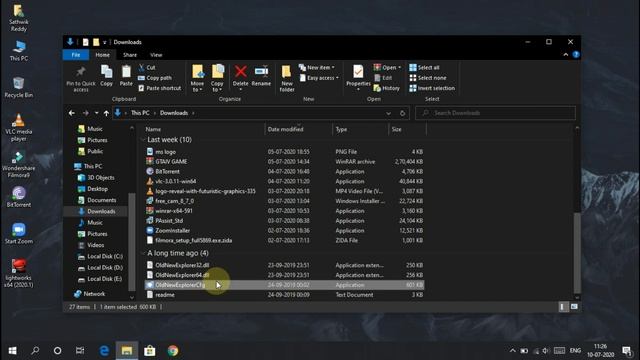
Task: Click the Recycle Bin desktop icon
Action: [18, 87]
